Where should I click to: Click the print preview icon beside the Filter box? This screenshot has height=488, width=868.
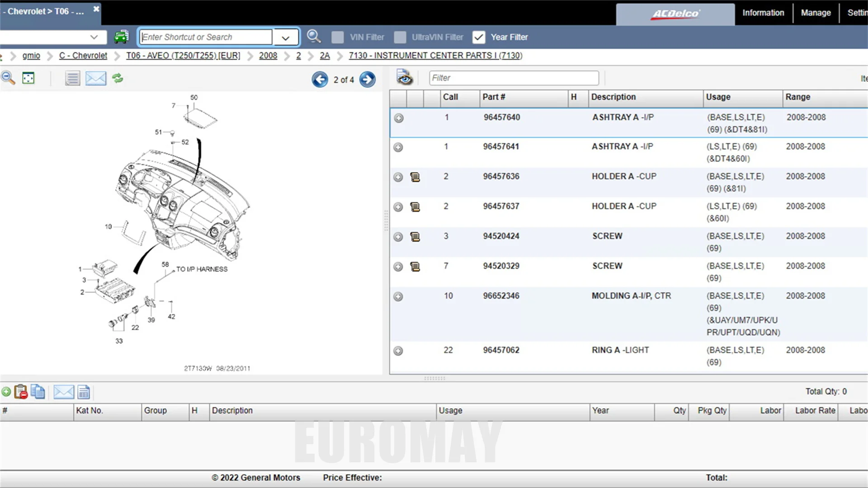click(404, 77)
